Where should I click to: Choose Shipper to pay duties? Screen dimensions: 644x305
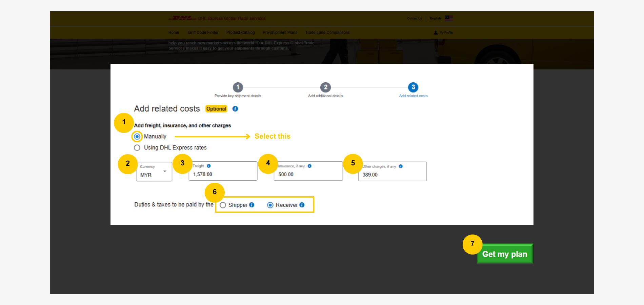[x=223, y=205]
